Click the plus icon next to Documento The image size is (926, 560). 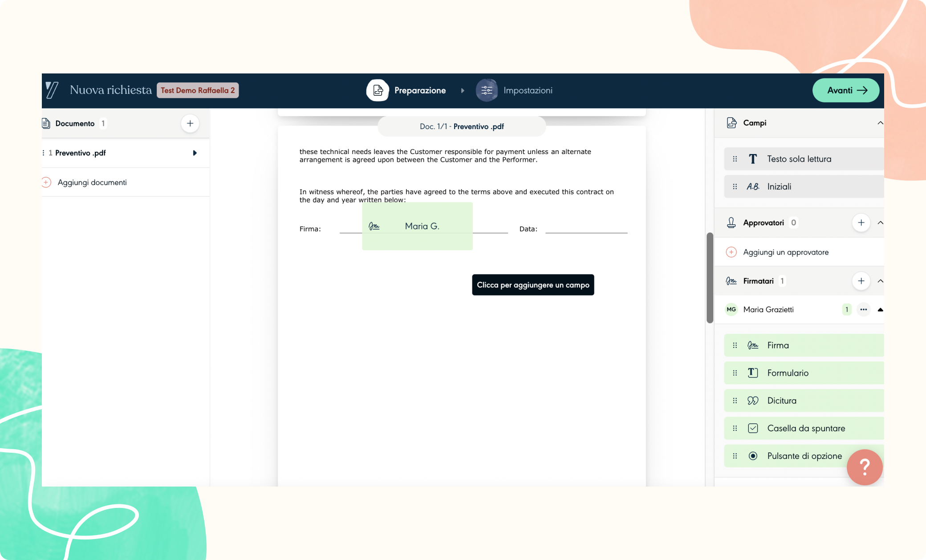[190, 123]
